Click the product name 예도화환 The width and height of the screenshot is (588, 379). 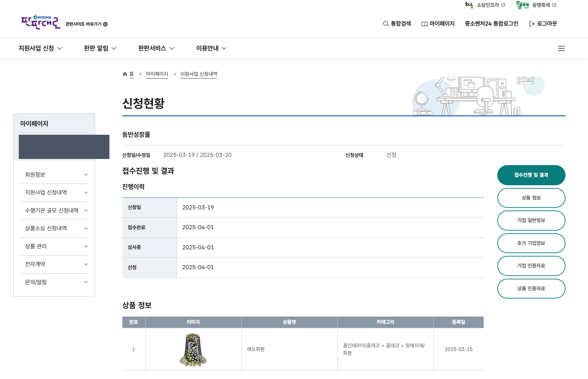256,349
